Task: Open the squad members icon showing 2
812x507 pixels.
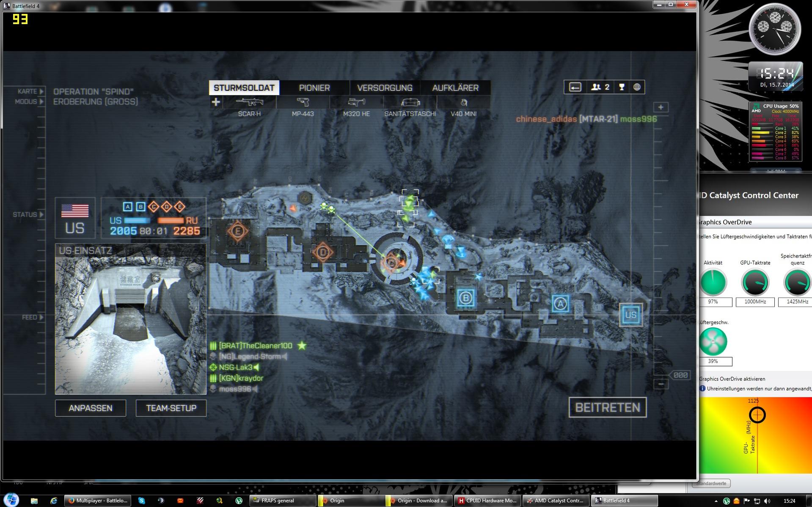Action: pos(600,87)
